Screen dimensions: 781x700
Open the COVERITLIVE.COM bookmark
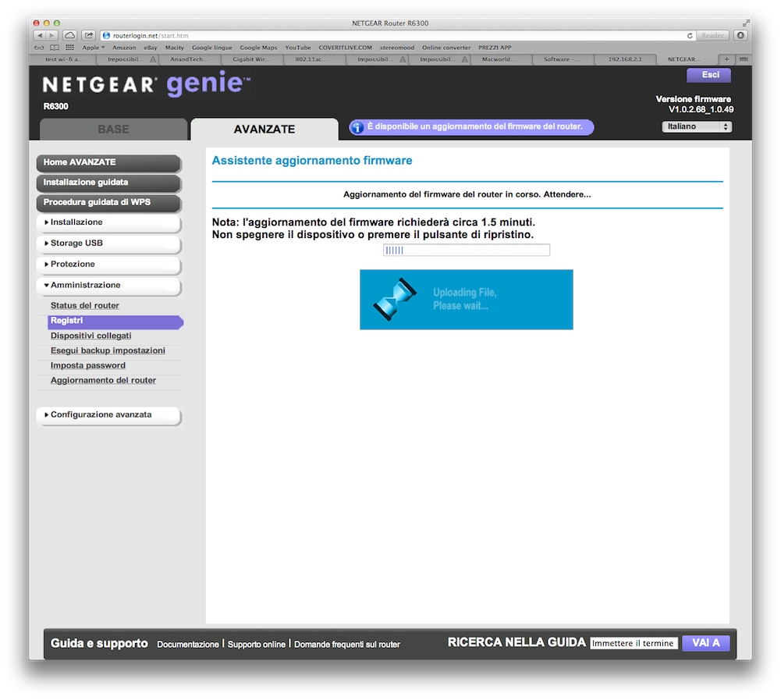click(x=345, y=48)
